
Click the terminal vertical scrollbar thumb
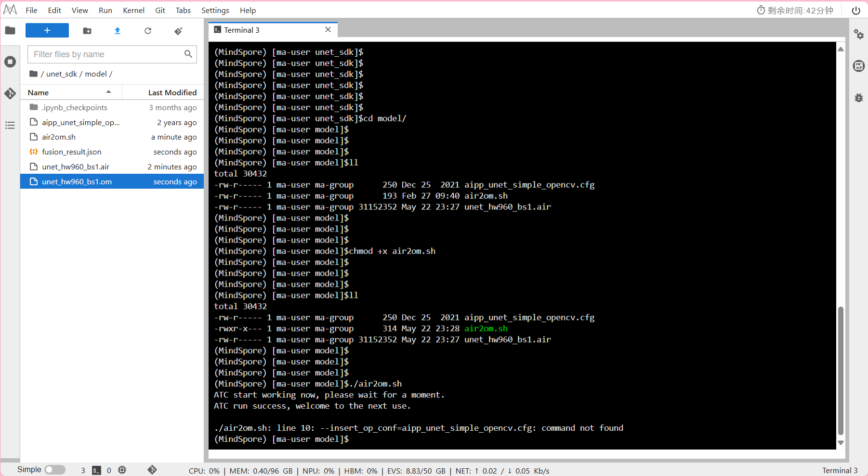pos(841,371)
